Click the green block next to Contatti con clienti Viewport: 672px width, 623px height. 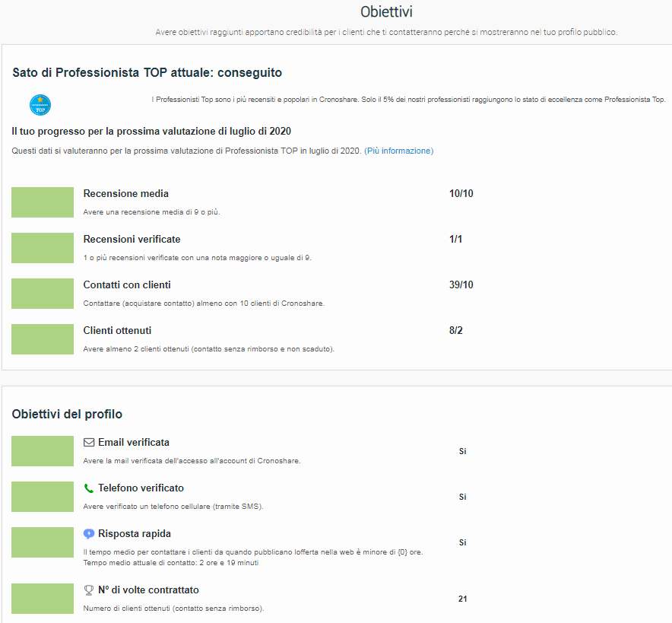(43, 294)
